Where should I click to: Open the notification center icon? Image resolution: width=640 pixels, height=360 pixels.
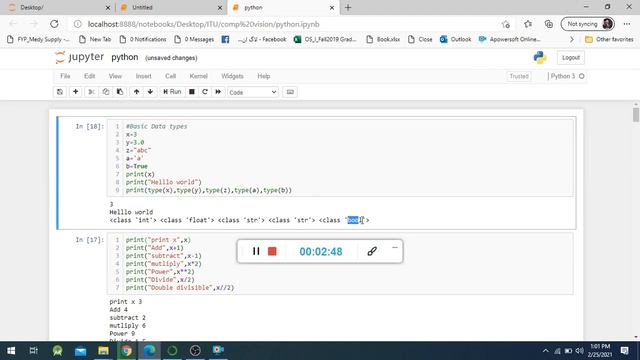click(x=624, y=351)
